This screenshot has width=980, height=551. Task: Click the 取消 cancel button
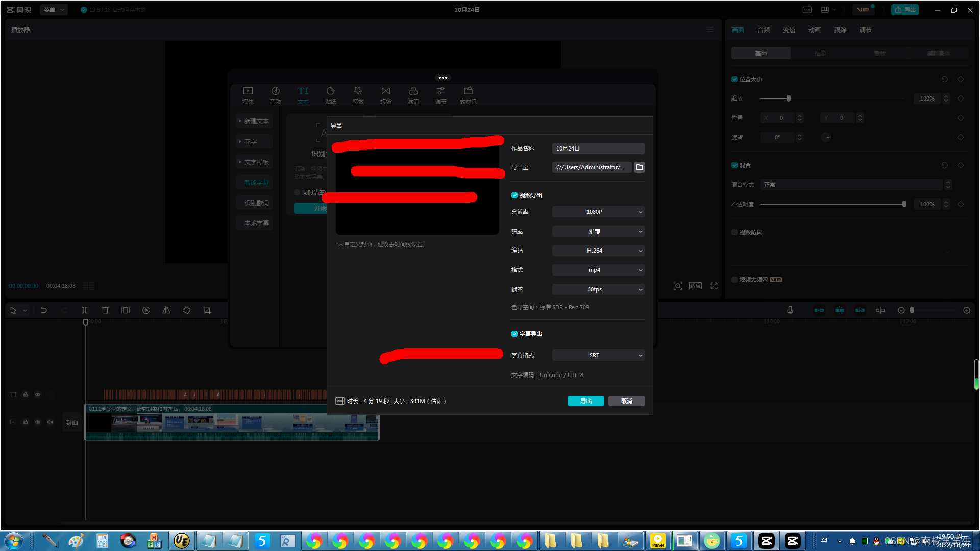tap(626, 401)
